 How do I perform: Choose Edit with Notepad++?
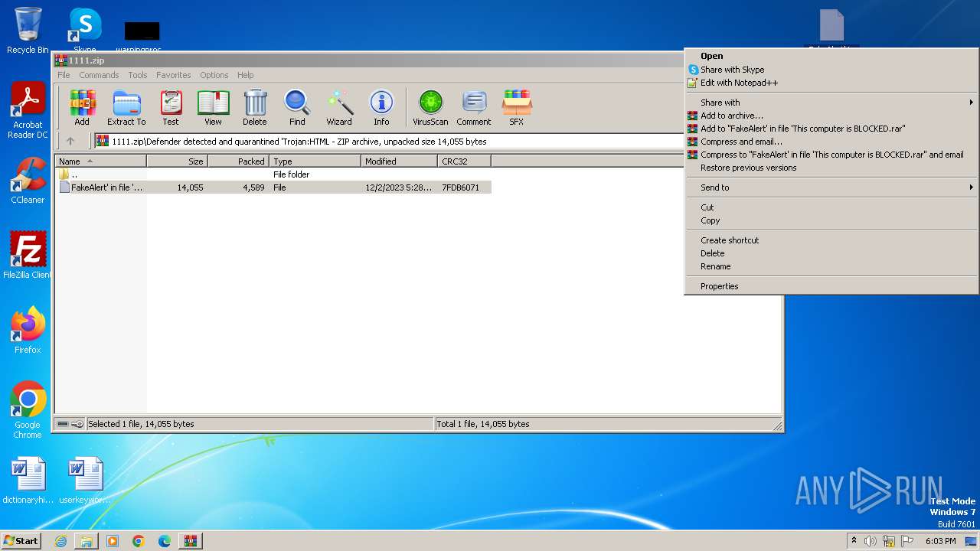click(x=831, y=83)
